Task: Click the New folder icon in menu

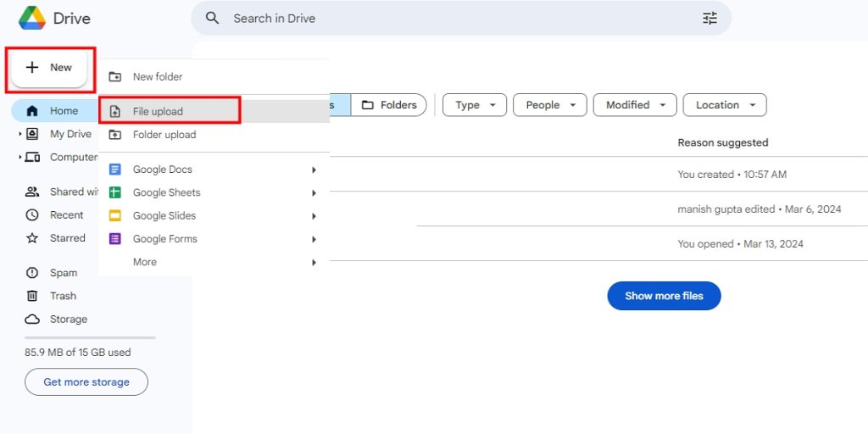Action: pos(114,77)
